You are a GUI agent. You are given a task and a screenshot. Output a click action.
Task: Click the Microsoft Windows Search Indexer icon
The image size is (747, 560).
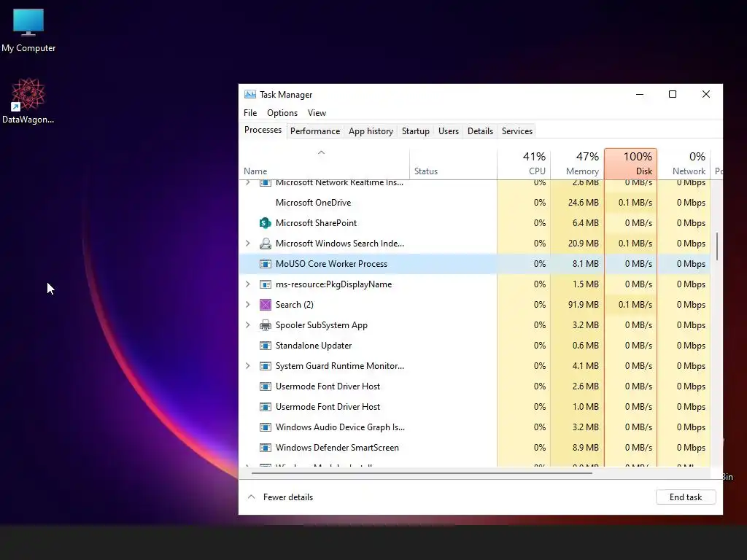[265, 244]
